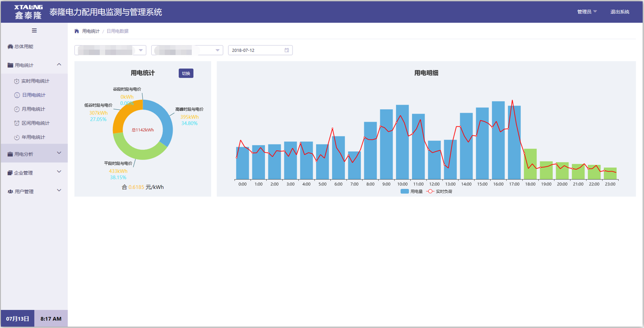This screenshot has width=644, height=328.
Task: Click the calendar icon in date field
Action: [x=287, y=50]
